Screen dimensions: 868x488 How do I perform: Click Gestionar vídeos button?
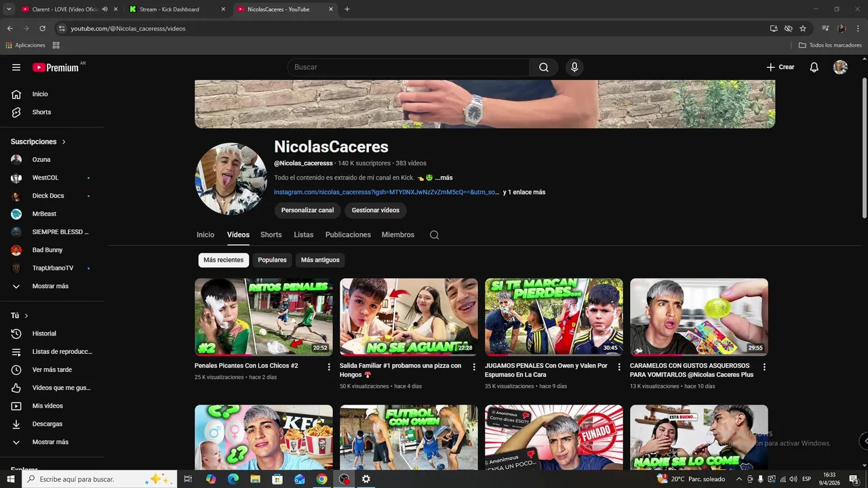tap(376, 210)
